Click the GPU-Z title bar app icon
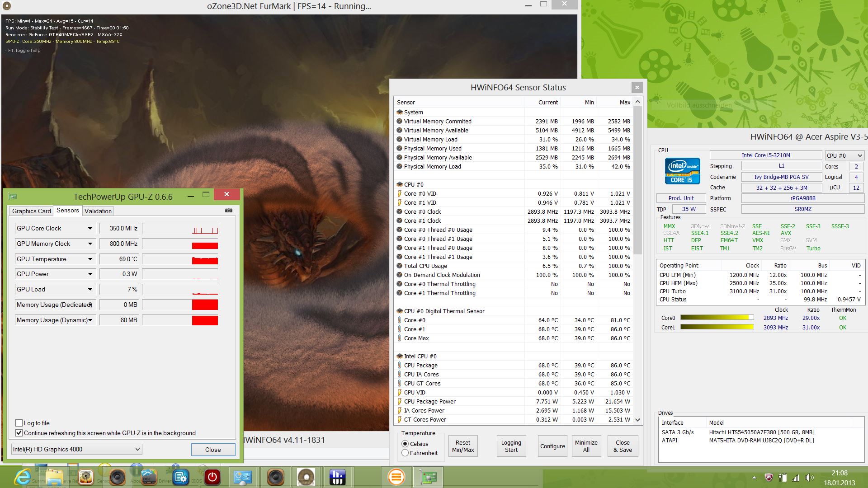The height and width of the screenshot is (488, 868). click(13, 197)
